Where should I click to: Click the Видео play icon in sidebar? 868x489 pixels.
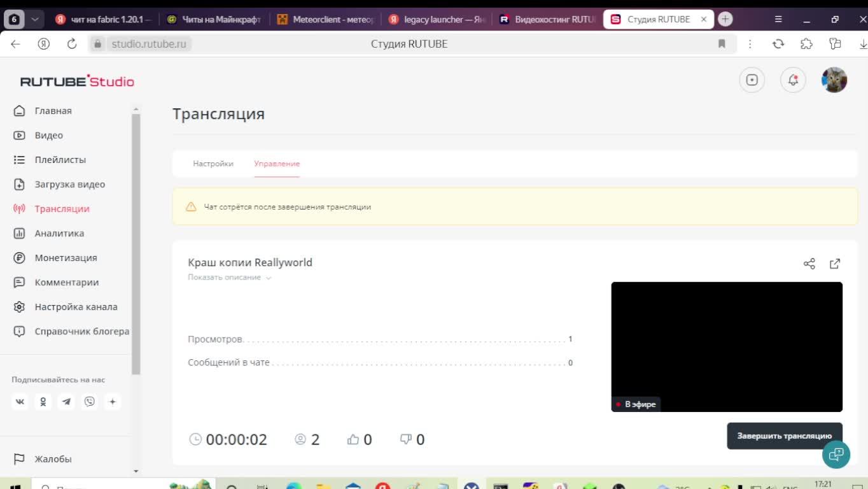pyautogui.click(x=19, y=135)
